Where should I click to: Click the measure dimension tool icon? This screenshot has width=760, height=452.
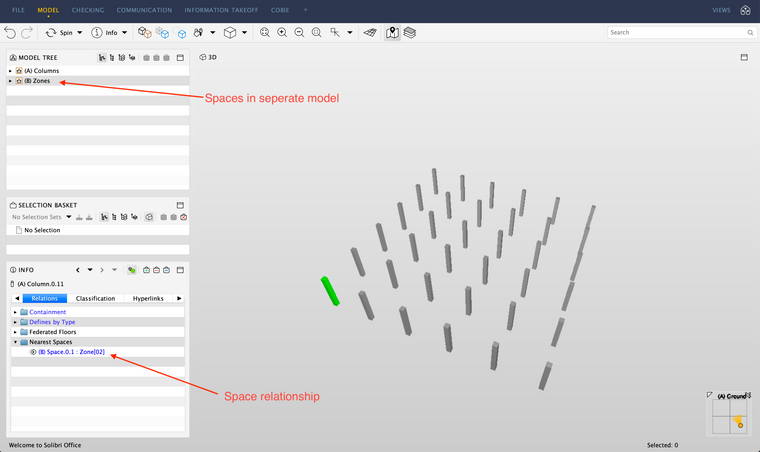point(335,32)
